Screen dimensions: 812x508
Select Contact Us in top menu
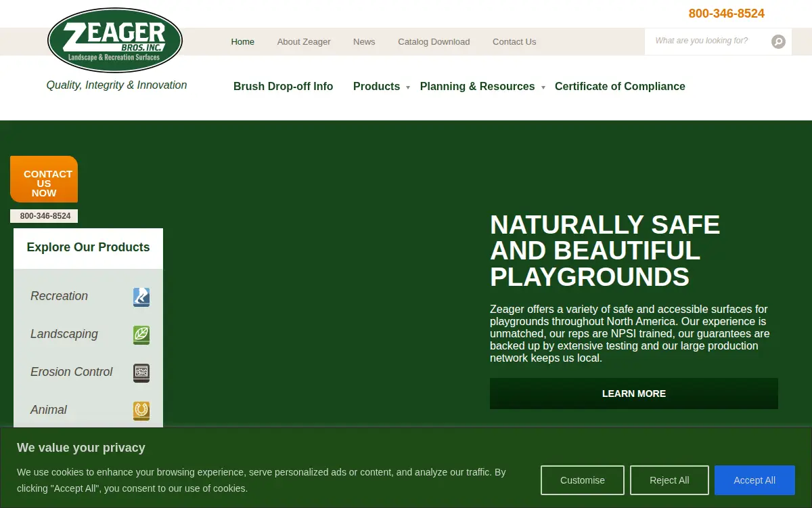[514, 42]
